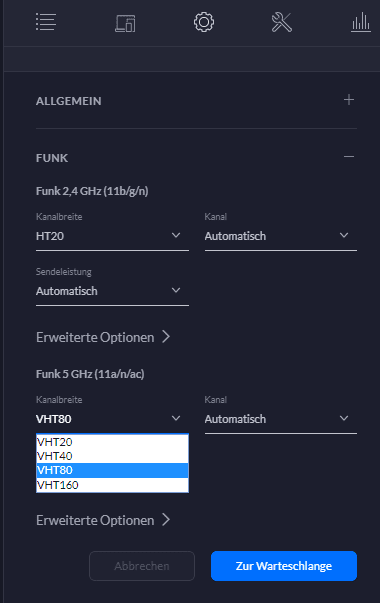Open the details list icon tab
The width and height of the screenshot is (380, 603).
point(46,22)
